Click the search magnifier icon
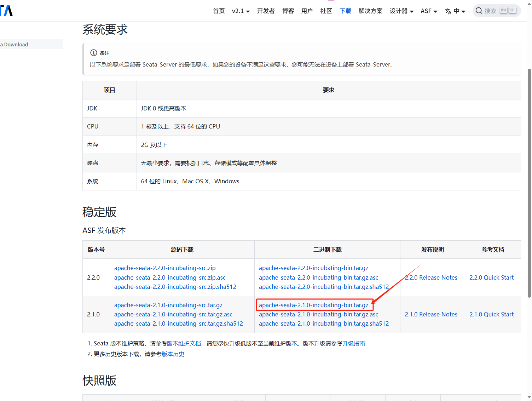This screenshot has width=532, height=401. tap(479, 11)
